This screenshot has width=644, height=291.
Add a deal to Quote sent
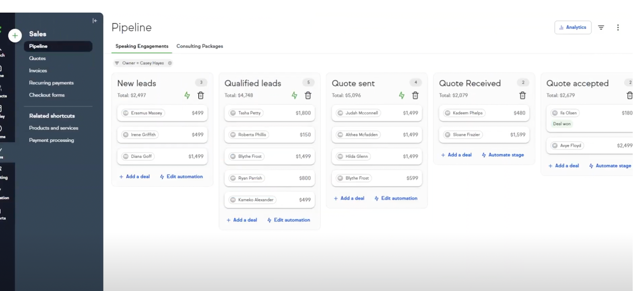coord(349,198)
